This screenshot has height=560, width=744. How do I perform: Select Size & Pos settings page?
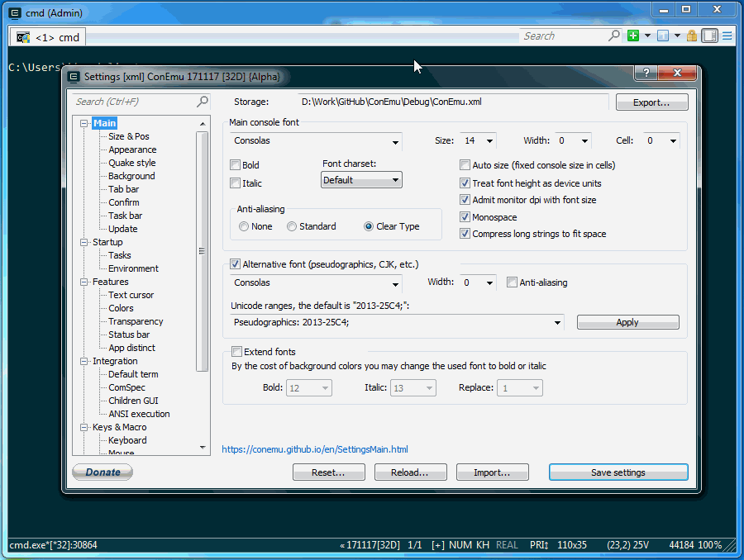click(x=129, y=136)
